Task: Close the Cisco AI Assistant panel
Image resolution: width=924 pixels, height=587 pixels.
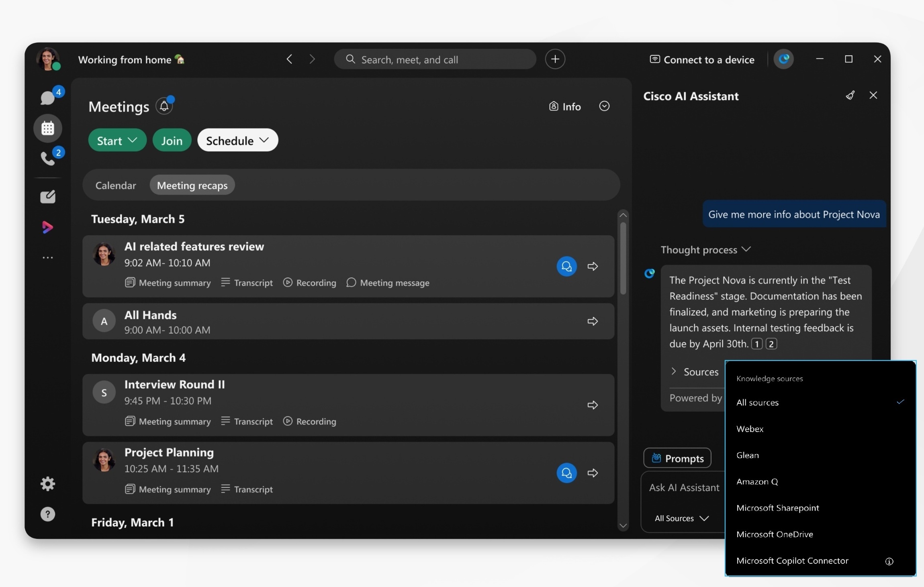Action: tap(873, 95)
